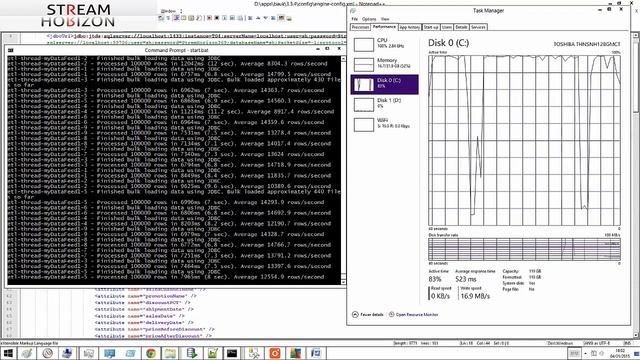Open Task Manager View menu

coord(385,19)
